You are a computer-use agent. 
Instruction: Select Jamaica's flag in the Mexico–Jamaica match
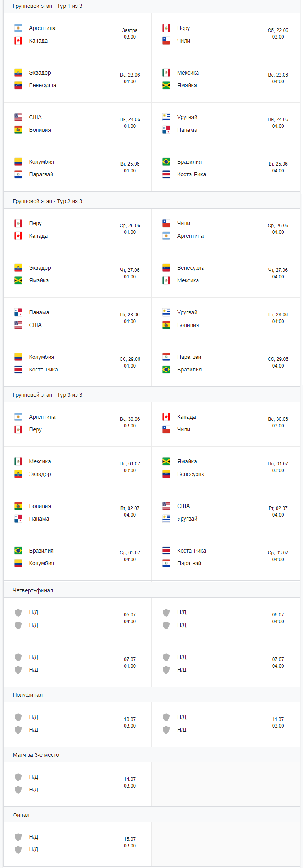pyautogui.click(x=166, y=85)
